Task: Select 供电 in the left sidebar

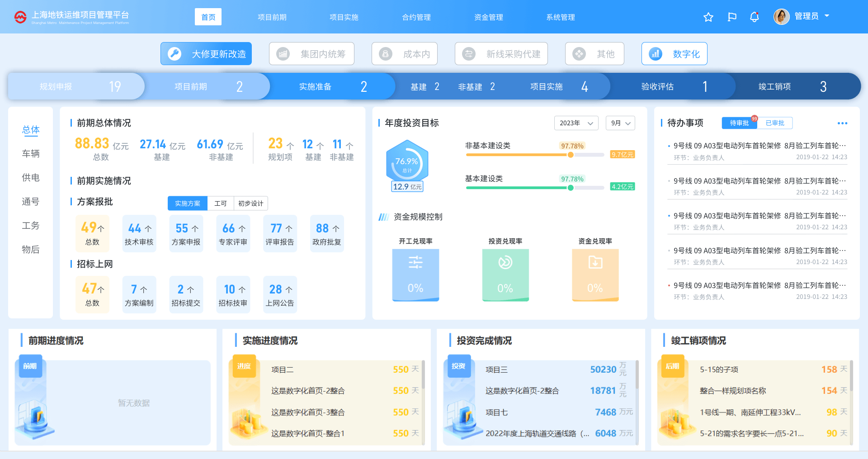Action: tap(31, 178)
